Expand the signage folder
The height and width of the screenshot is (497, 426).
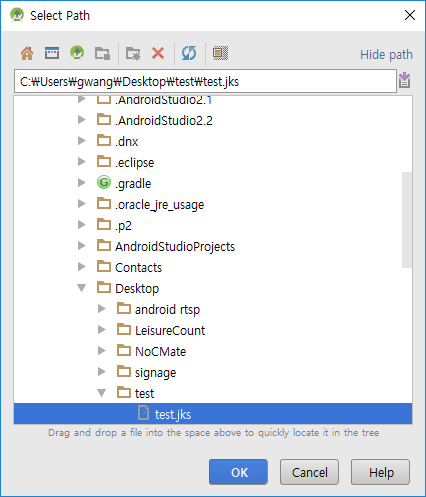pos(101,372)
